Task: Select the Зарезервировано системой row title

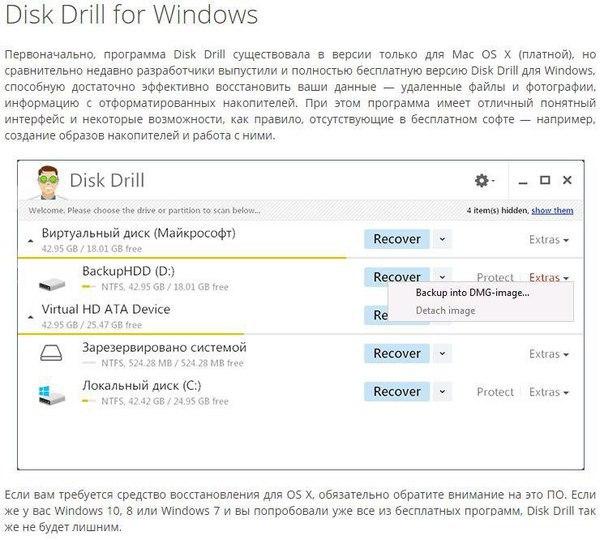Action: click(x=164, y=347)
